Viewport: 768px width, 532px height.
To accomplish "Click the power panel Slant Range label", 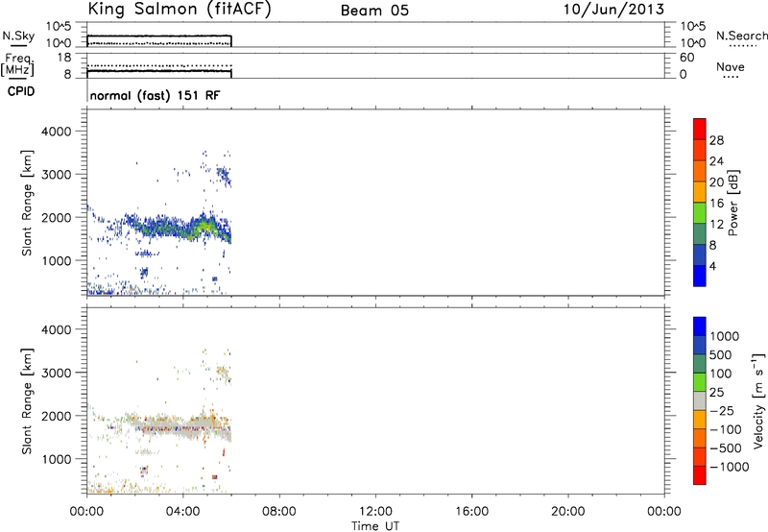I will coord(27,203).
